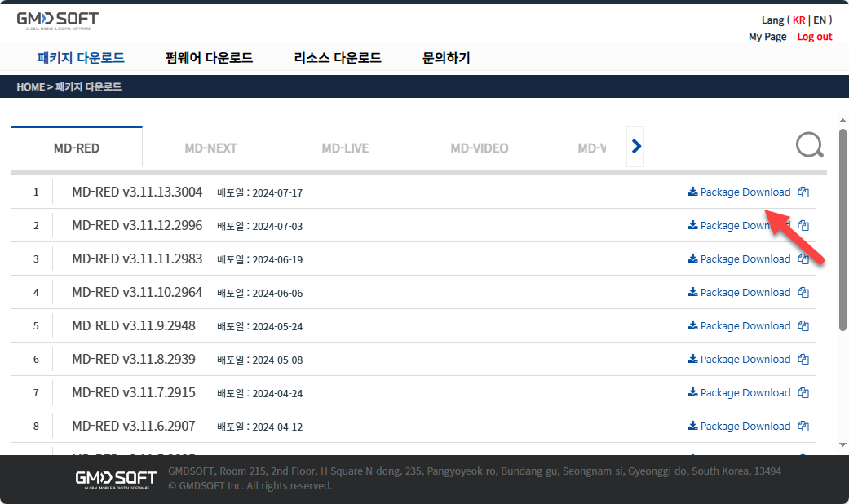Select the MD-RED tab

pos(77,148)
